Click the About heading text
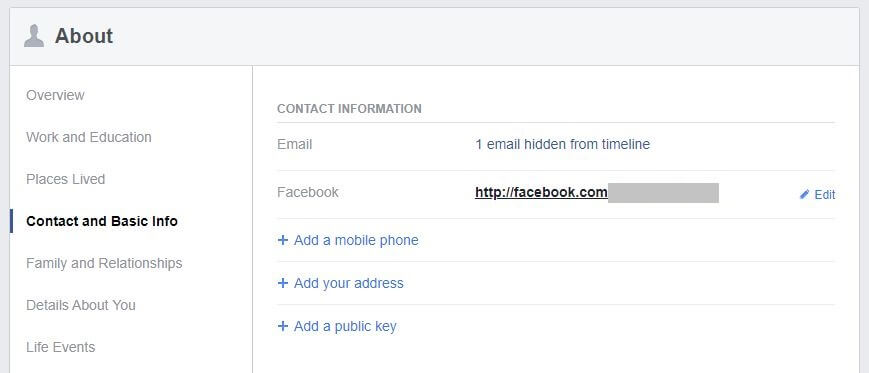Viewport: 869px width, 373px height. click(x=84, y=36)
